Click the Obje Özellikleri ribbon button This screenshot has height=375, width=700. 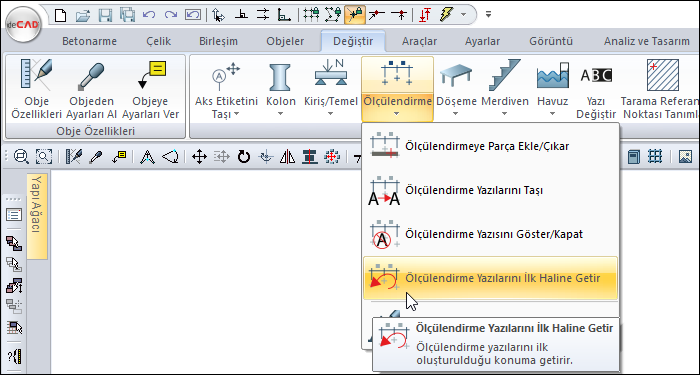[x=36, y=89]
